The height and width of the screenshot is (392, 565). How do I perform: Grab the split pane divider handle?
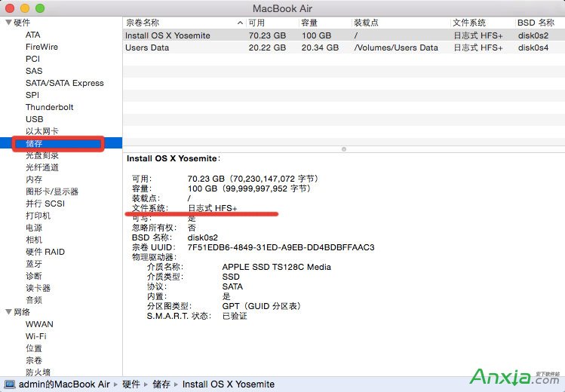tap(344, 149)
